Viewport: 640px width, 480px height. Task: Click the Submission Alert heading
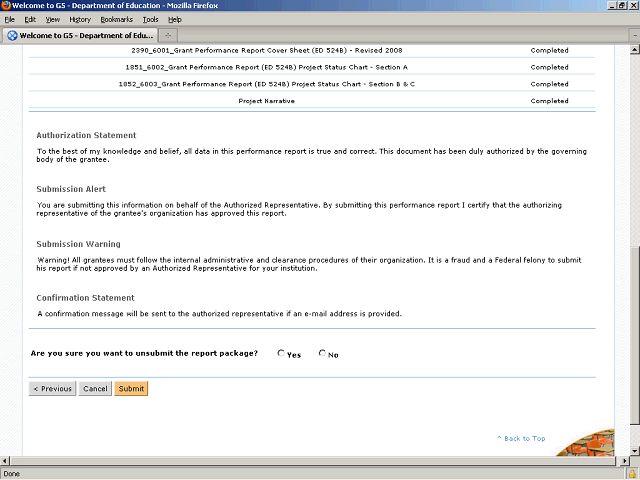(71, 189)
